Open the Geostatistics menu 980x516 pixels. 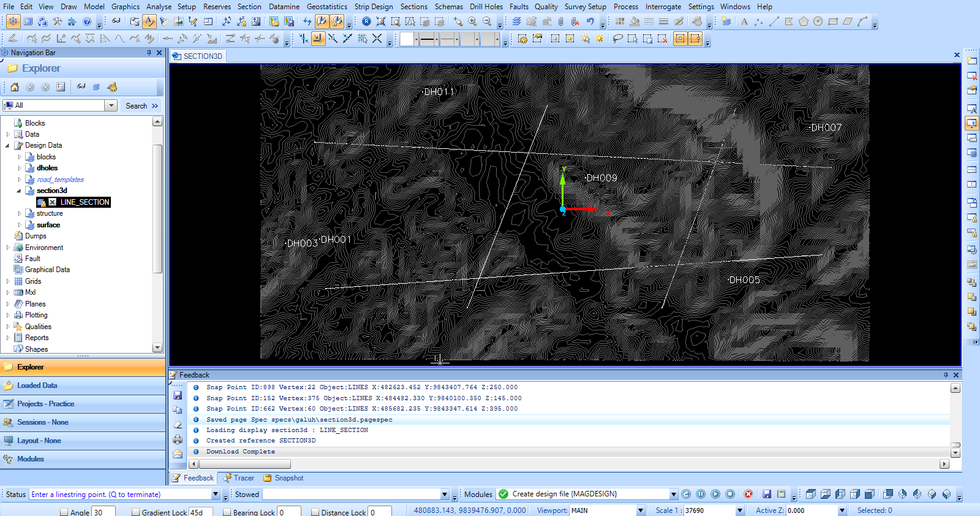point(326,7)
